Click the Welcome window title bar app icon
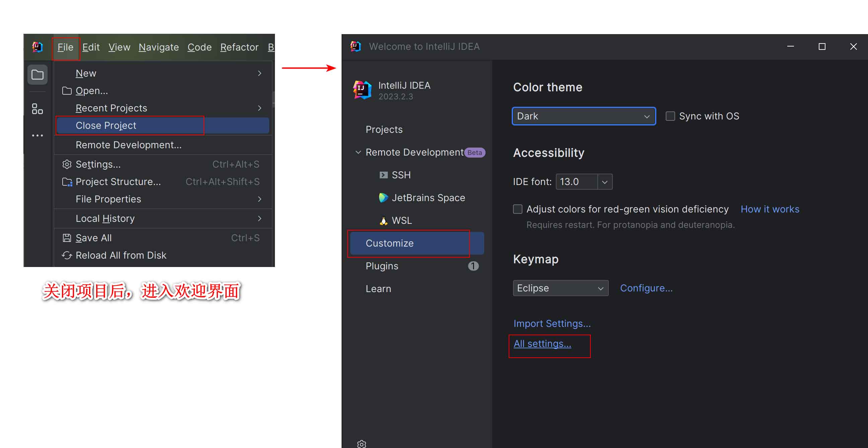 [356, 46]
